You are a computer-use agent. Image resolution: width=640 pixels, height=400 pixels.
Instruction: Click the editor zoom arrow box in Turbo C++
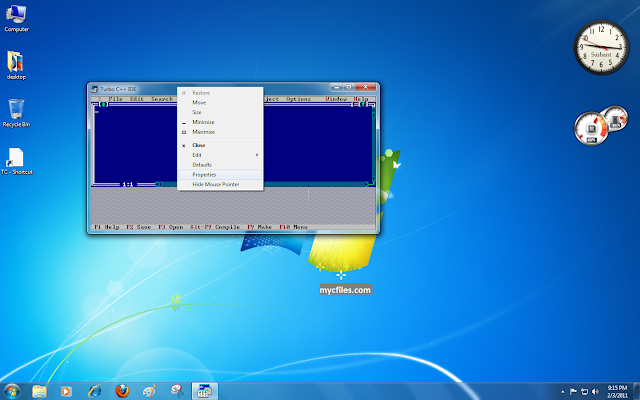363,104
